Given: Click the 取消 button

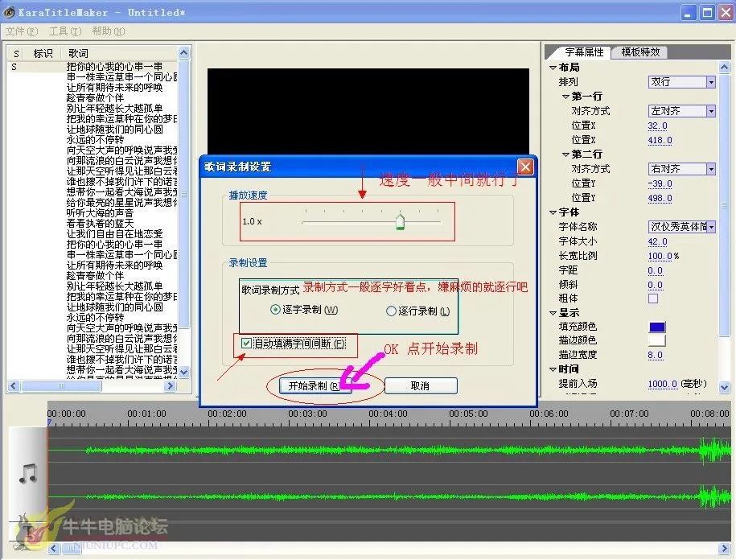Looking at the screenshot, I should [x=420, y=385].
